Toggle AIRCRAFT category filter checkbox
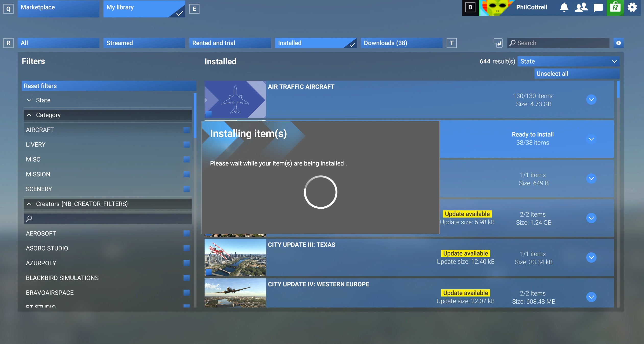Viewport: 644px width, 344px height. point(187,130)
